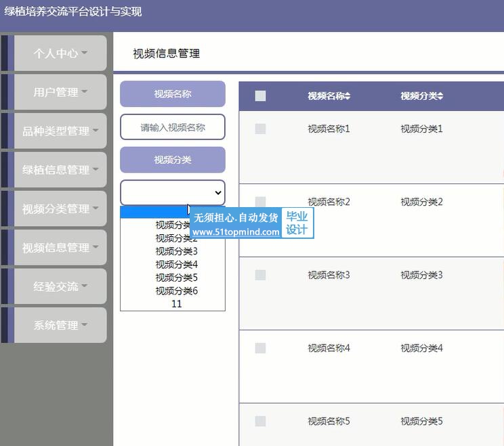Click the 视频分类4 cell in table

tap(421, 348)
